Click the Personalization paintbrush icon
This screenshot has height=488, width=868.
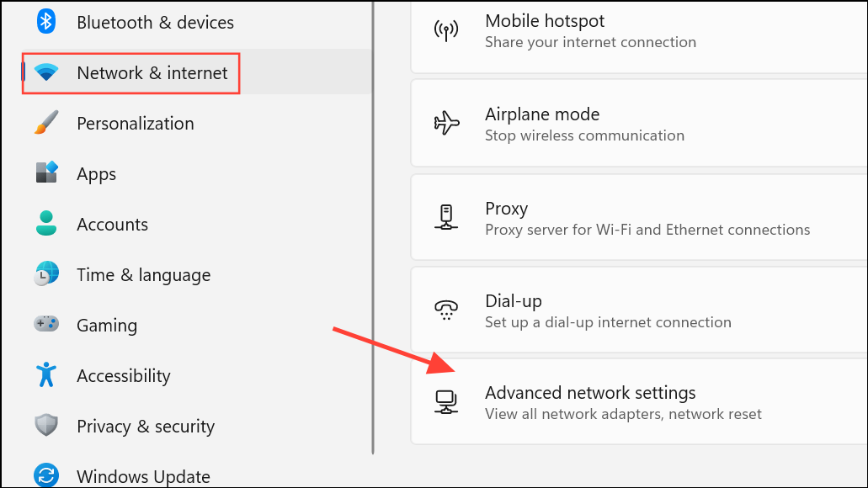[x=46, y=124]
